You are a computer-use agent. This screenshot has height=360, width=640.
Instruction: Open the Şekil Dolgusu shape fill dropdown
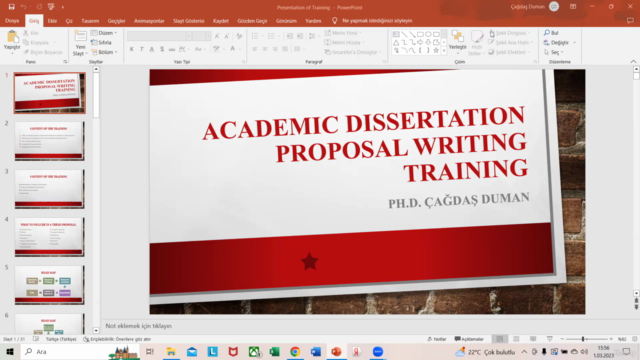pos(510,33)
